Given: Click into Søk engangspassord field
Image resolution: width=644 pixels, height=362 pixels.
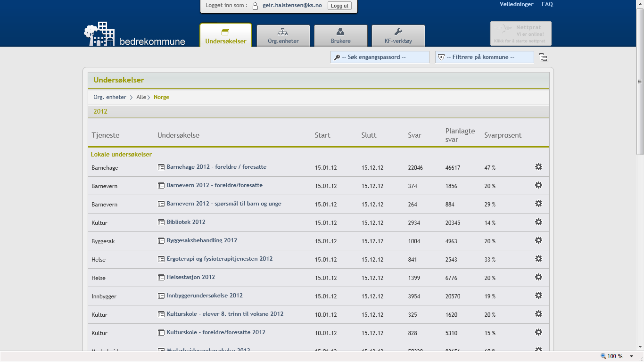Looking at the screenshot, I should [380, 57].
